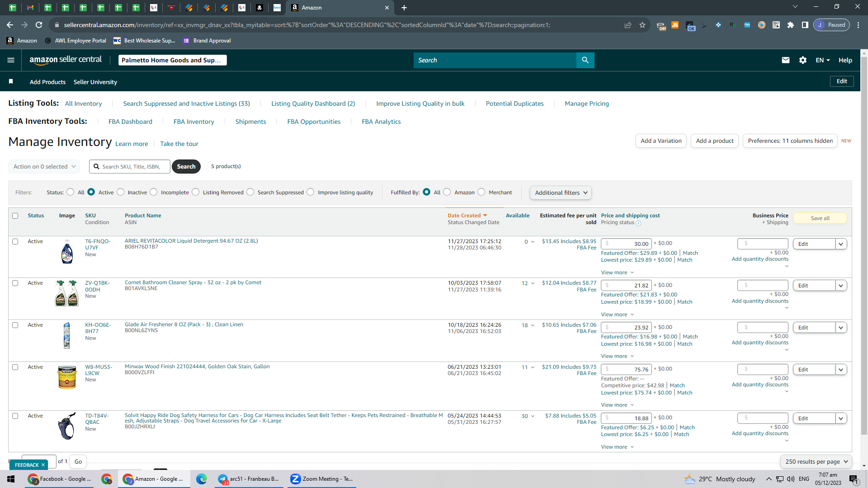Click the Add a Variation button

(661, 141)
